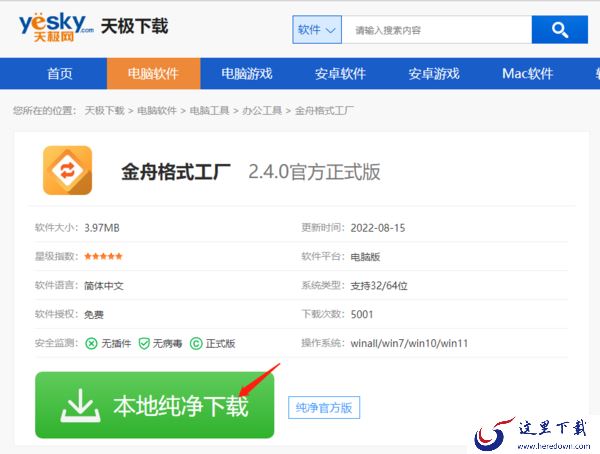Click the five-star rating icons
600x454 pixels.
(103, 256)
